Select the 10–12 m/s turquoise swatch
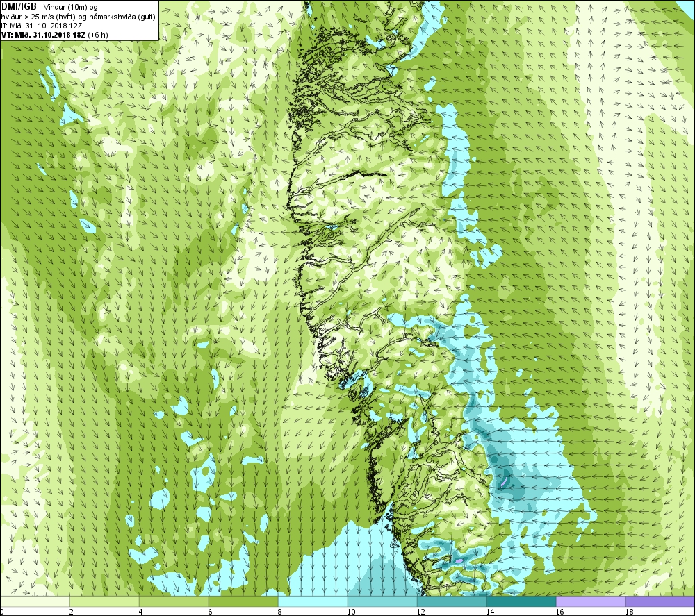The height and width of the screenshot is (616, 695). click(x=382, y=601)
